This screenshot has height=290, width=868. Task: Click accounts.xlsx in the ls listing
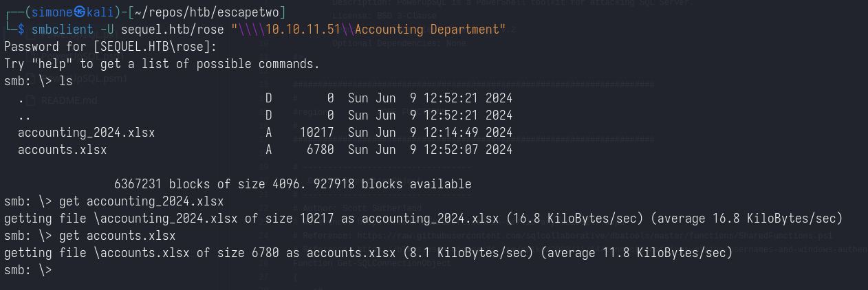click(62, 149)
